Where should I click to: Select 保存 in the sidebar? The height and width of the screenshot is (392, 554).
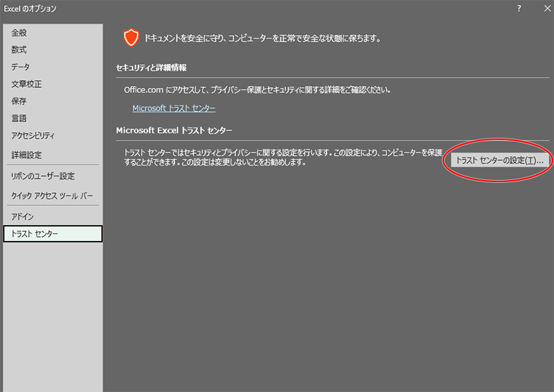click(19, 101)
